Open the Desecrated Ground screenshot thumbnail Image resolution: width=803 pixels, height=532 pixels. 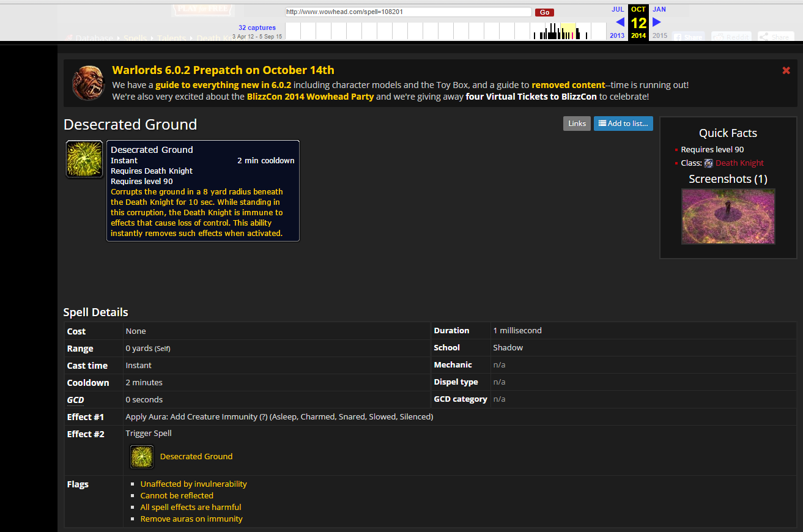[728, 216]
